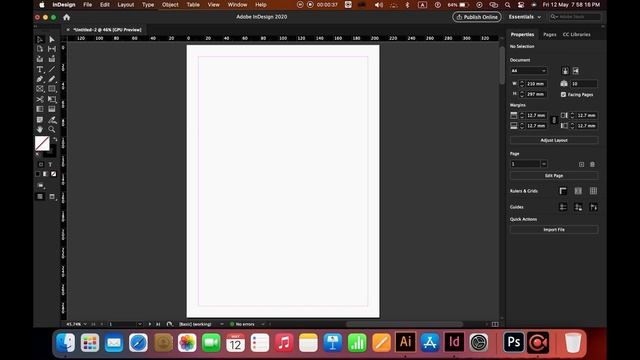Select the Direct Selection tool
This screenshot has height=360, width=640.
52,40
